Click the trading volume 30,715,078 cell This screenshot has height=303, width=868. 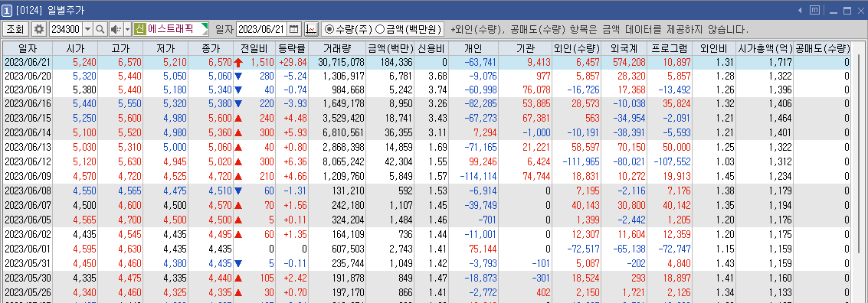338,62
